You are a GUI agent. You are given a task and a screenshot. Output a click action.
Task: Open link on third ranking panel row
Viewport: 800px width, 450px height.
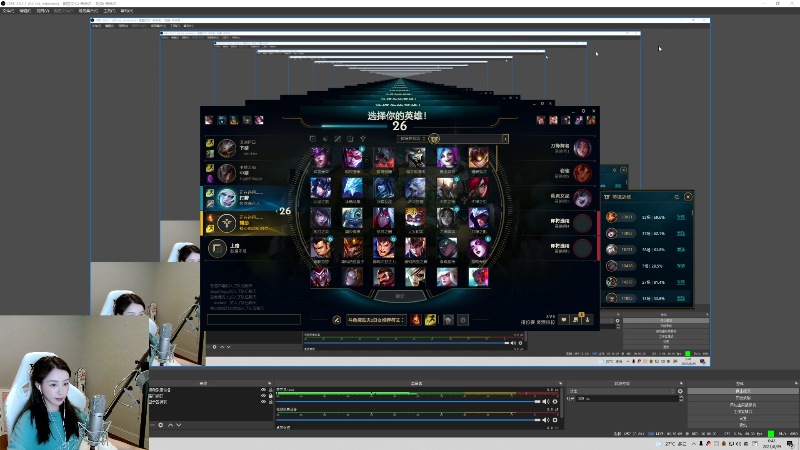(x=681, y=250)
